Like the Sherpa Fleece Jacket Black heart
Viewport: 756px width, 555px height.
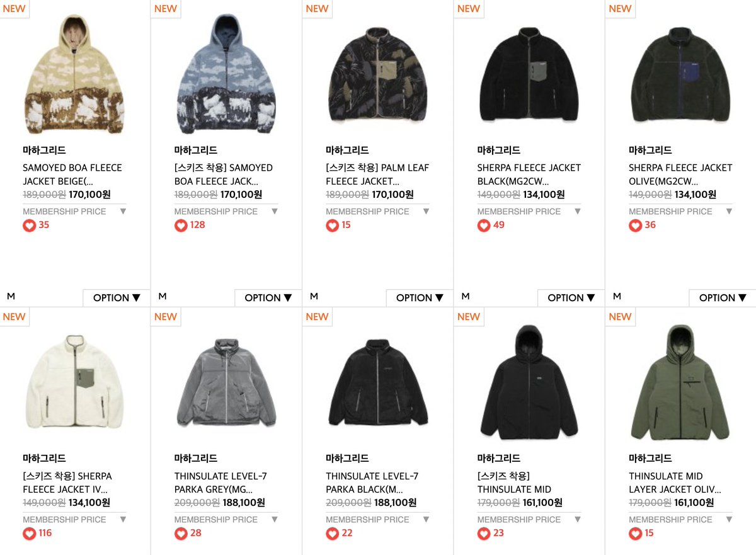[x=484, y=226]
